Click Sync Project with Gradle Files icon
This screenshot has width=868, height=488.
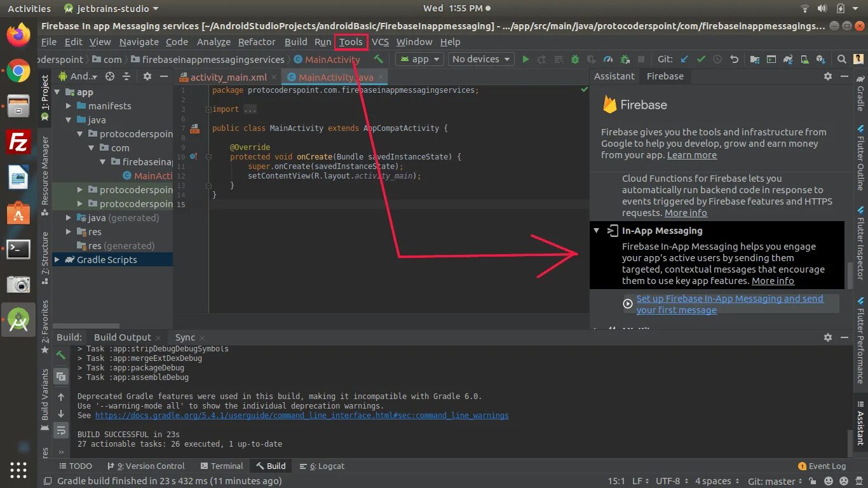788,59
